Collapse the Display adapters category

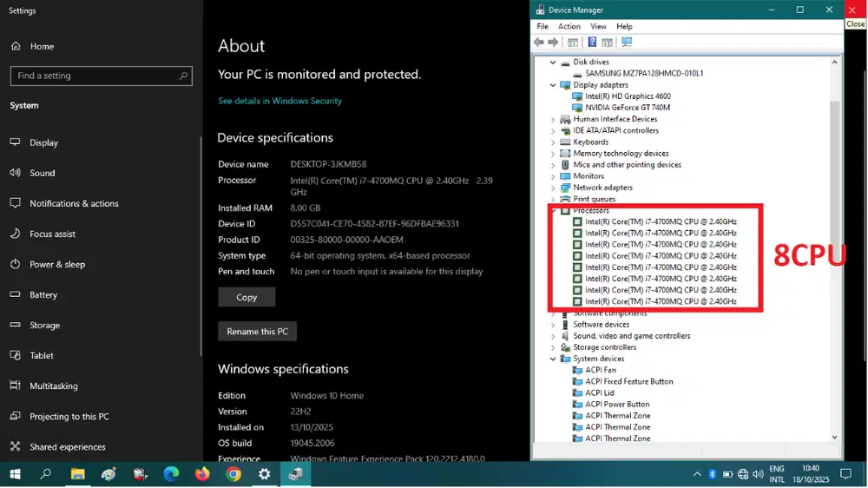coord(553,85)
